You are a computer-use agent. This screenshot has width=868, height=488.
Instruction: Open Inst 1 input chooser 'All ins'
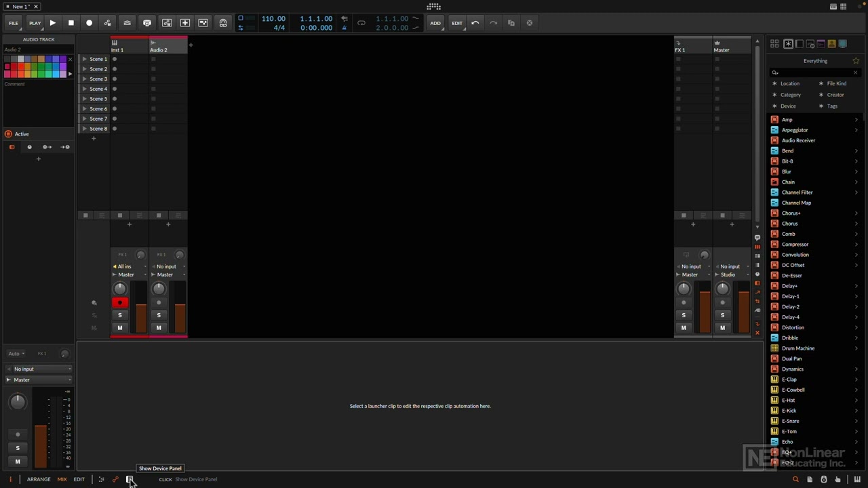pyautogui.click(x=130, y=266)
